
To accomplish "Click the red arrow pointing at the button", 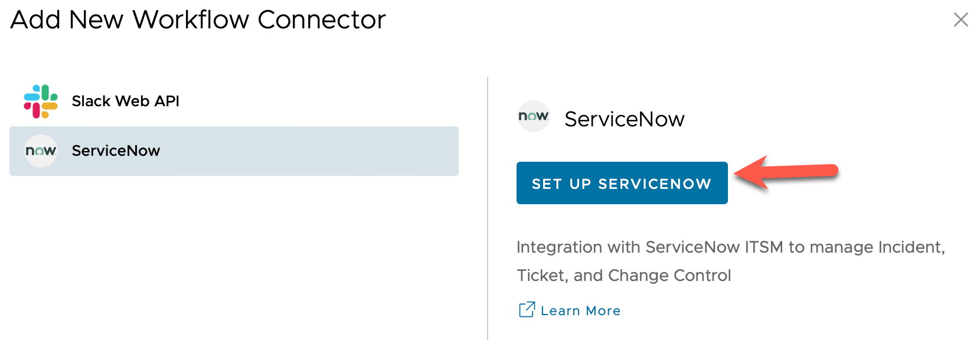I will [785, 172].
